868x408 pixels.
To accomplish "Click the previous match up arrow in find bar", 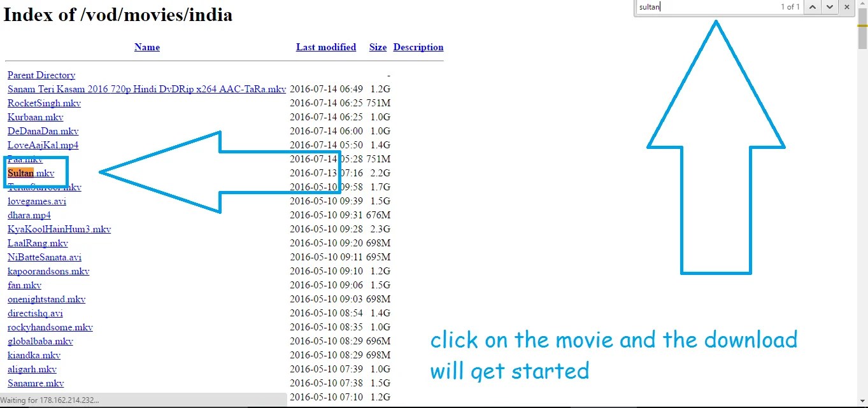I will point(811,7).
